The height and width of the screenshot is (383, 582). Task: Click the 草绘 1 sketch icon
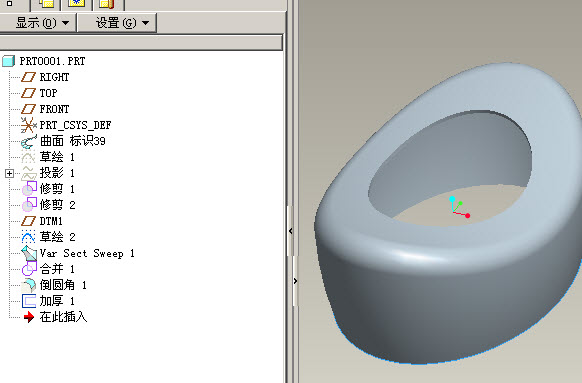28,157
